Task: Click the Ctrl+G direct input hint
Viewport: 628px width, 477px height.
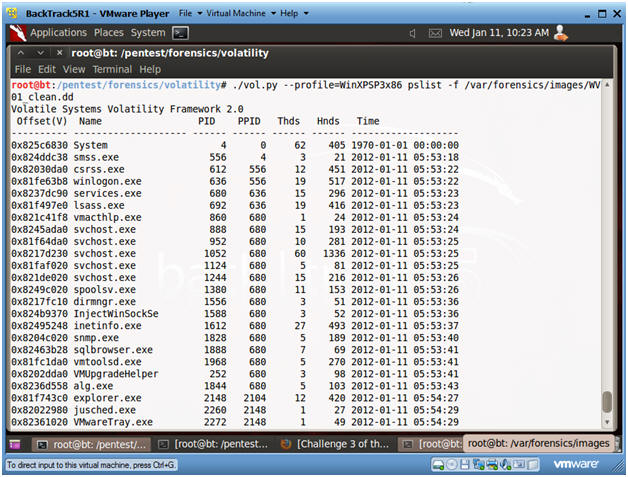Action: tap(91, 465)
